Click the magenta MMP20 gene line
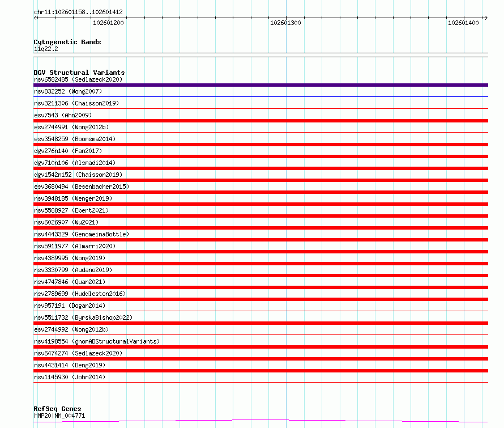The width and height of the screenshot is (504, 428). pyautogui.click(x=260, y=421)
